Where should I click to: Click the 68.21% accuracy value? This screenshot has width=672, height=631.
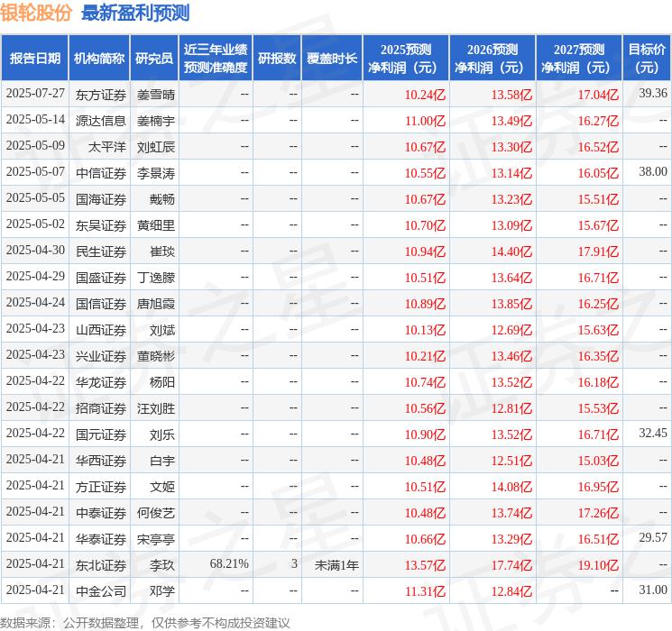click(229, 563)
